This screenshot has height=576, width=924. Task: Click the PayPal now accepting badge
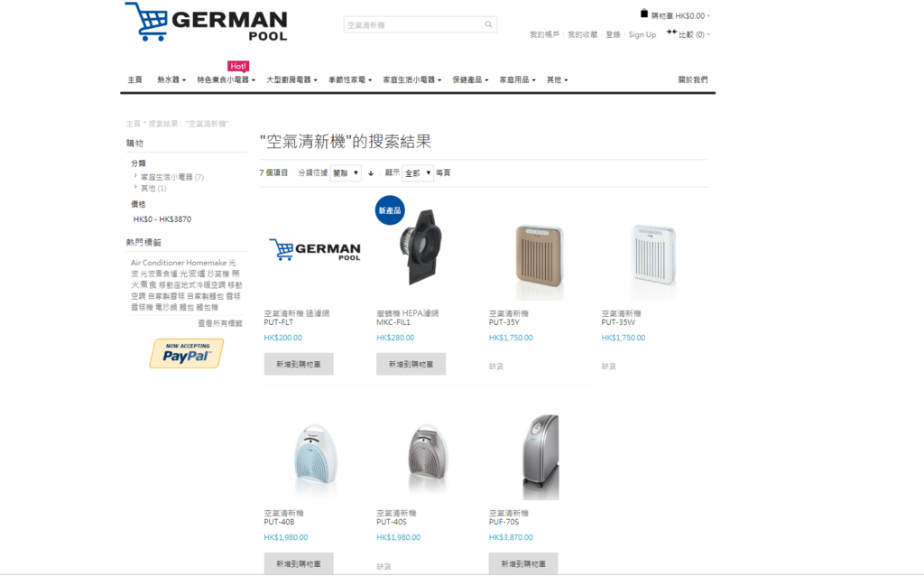point(187,353)
